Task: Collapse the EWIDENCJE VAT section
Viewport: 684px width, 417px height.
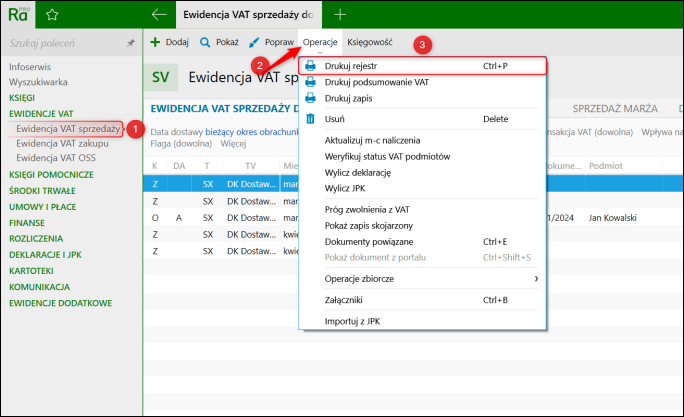Action: (41, 114)
